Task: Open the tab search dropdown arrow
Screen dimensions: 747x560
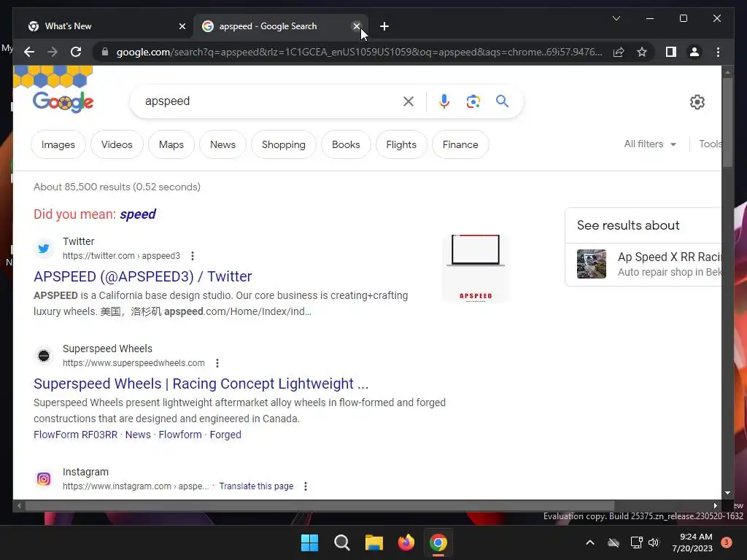Action: 616,18
